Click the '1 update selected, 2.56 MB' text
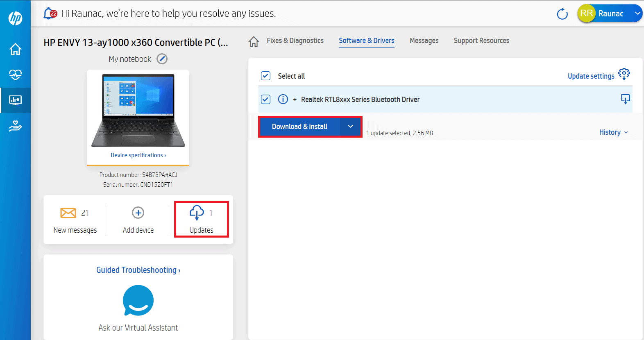Image resolution: width=644 pixels, height=340 pixels. pos(399,133)
